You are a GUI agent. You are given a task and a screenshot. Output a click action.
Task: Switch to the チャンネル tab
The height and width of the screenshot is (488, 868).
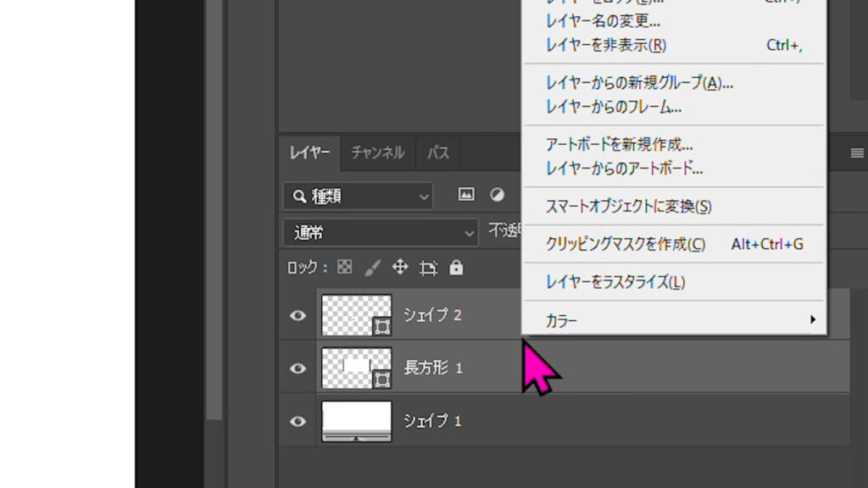pos(377,153)
